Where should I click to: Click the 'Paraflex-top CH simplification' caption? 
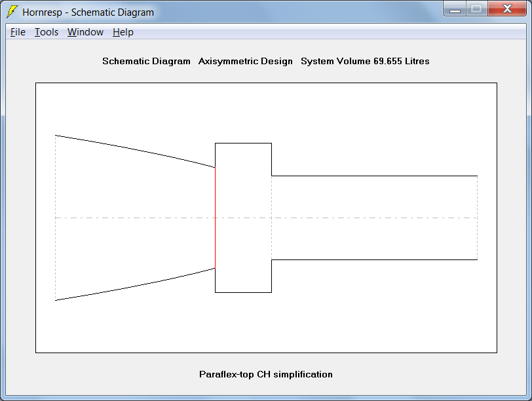[265, 375]
